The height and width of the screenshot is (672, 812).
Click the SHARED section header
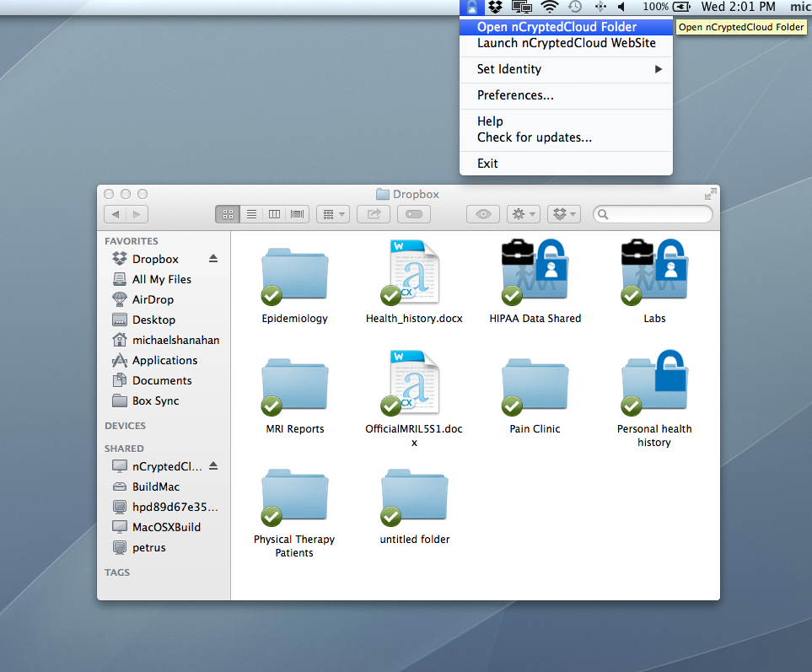click(124, 449)
